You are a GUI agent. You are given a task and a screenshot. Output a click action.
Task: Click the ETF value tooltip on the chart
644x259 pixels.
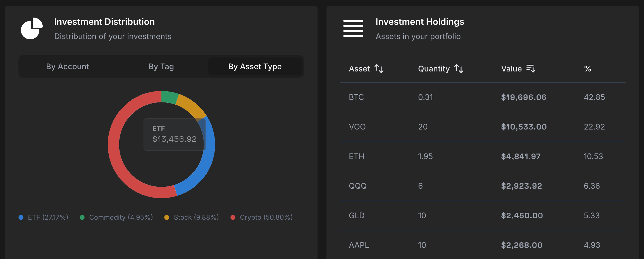[x=174, y=134]
